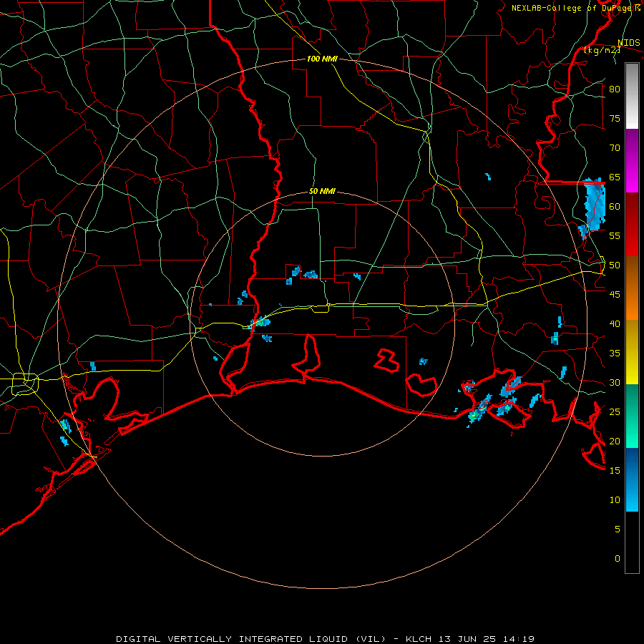Image resolution: width=644 pixels, height=644 pixels.
Task: Select the 40 value on the color scale
Action: coord(615,324)
